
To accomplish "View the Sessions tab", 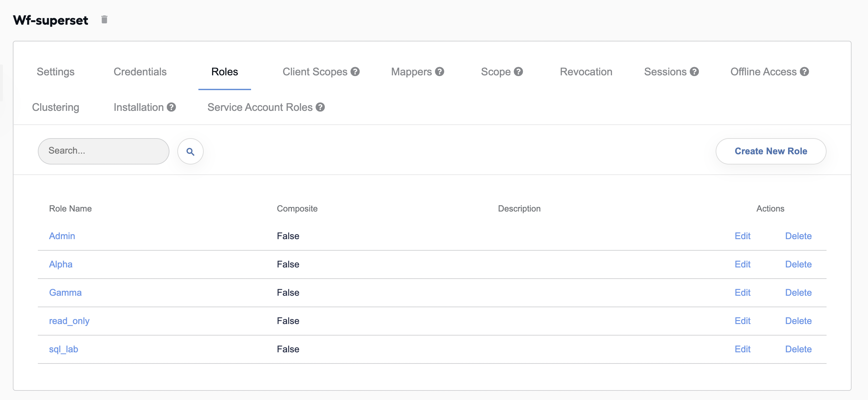I will click(665, 71).
